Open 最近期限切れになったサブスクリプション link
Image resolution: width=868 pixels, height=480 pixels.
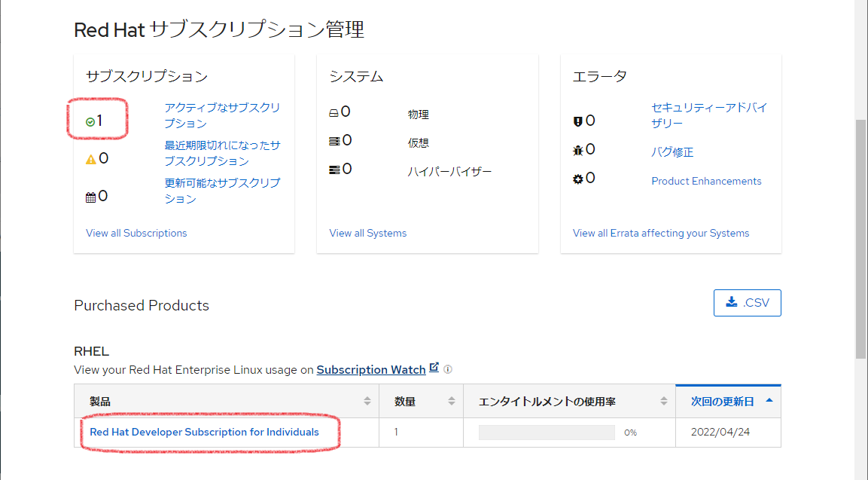point(223,153)
